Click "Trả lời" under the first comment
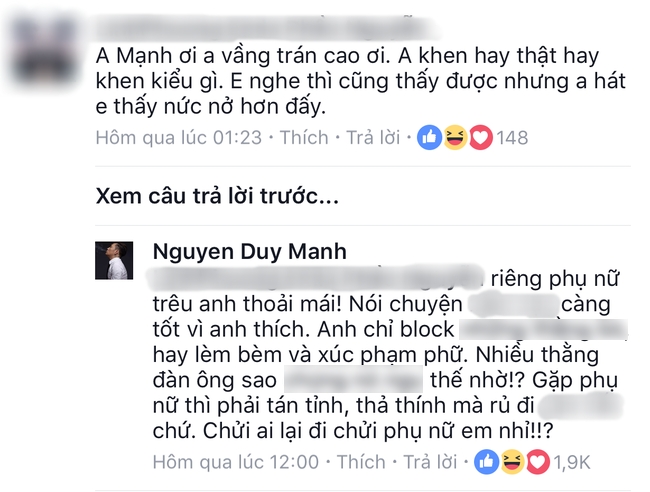 coord(373,138)
